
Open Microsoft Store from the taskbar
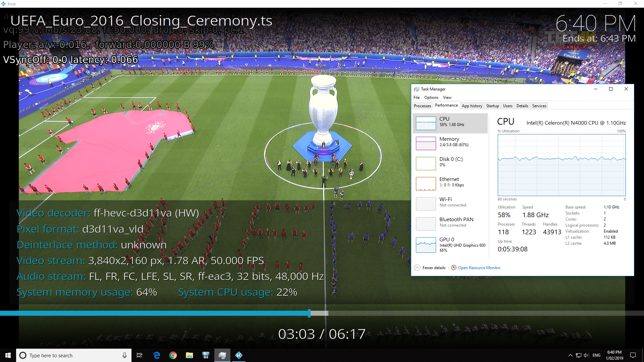click(x=206, y=355)
